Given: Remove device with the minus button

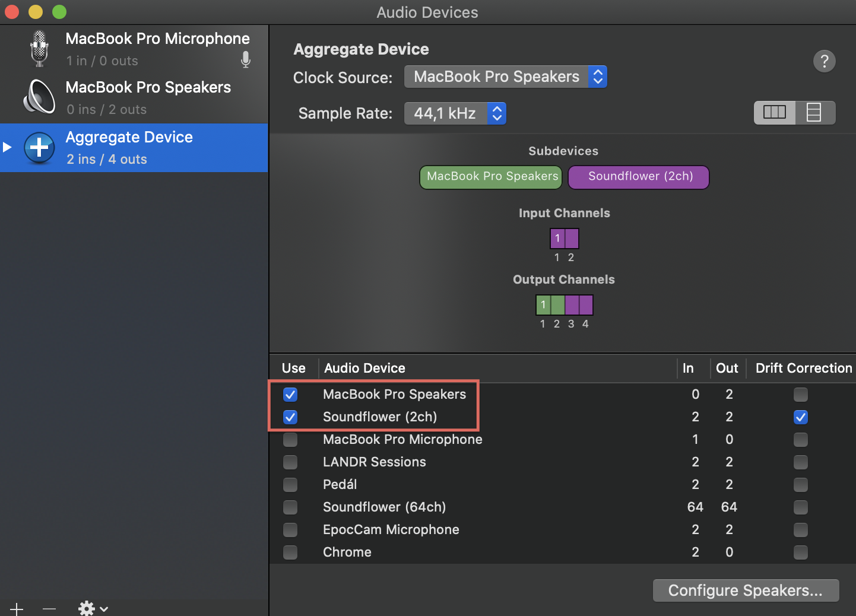Looking at the screenshot, I should tap(49, 609).
